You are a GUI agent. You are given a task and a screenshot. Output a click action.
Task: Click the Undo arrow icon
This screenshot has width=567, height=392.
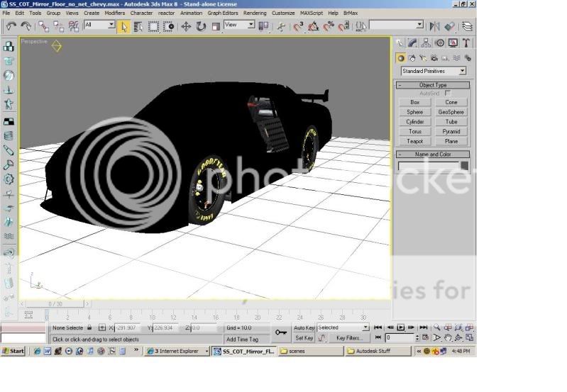[11, 26]
